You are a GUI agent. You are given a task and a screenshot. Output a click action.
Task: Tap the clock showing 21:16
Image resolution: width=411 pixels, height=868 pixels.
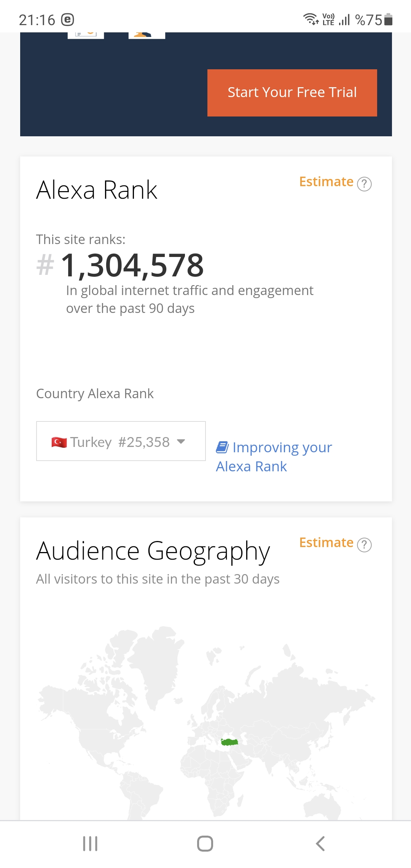(37, 20)
